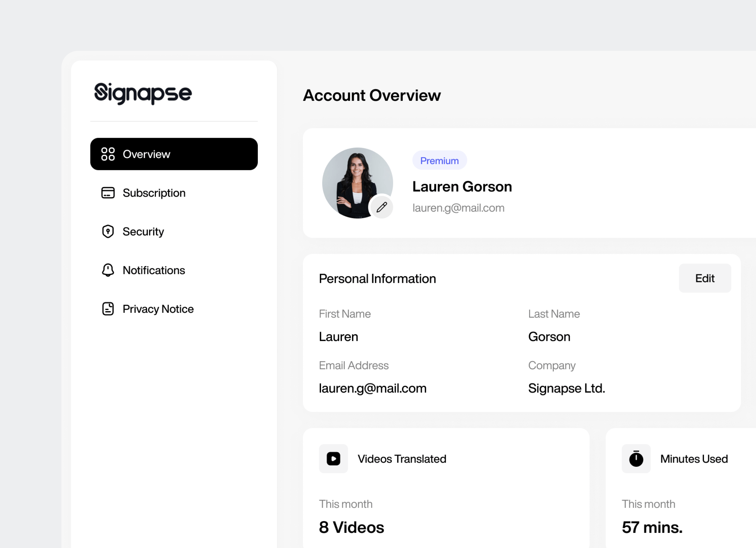756x548 pixels.
Task: Open the Overview menu item
Action: 174,154
